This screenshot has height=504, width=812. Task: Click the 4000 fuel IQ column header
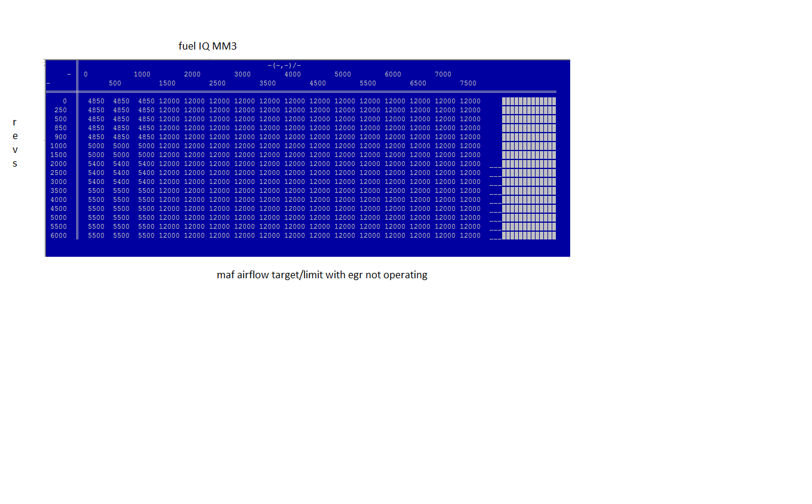coord(293,75)
